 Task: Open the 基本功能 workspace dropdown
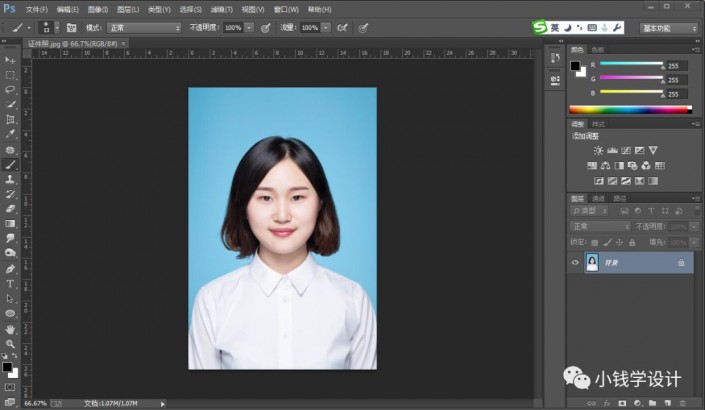[669, 28]
